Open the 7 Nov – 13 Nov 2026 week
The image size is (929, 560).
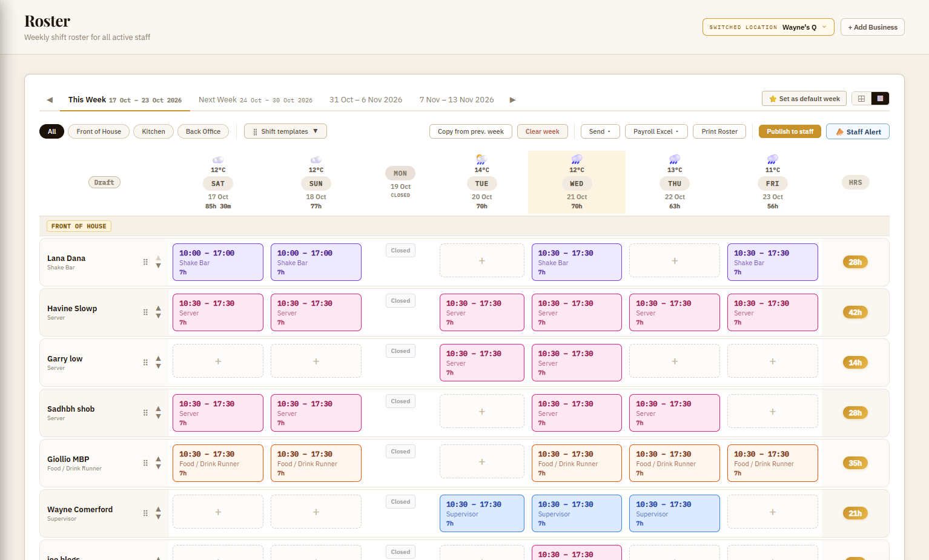tap(457, 100)
